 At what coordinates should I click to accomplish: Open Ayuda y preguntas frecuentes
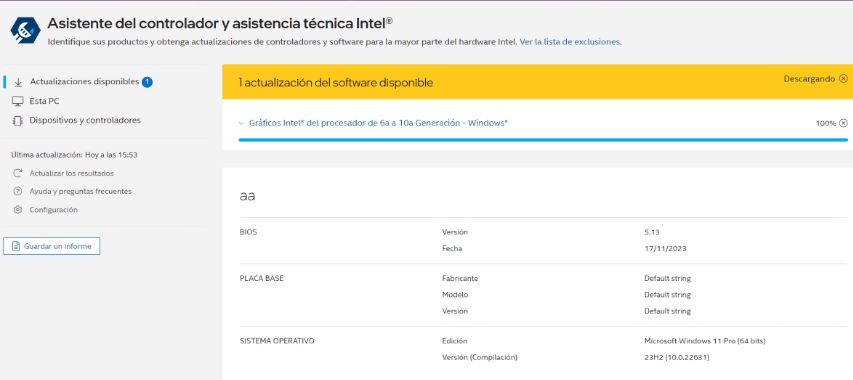81,191
